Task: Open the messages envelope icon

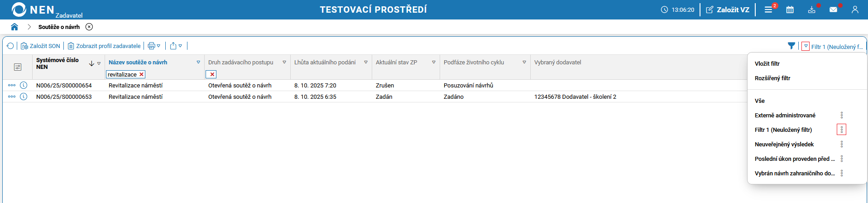Action: tap(833, 10)
